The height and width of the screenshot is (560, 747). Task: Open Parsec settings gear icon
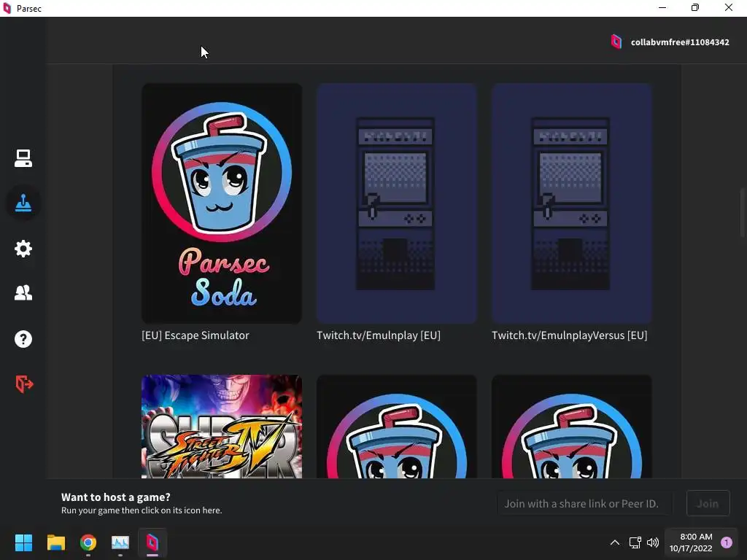(23, 249)
